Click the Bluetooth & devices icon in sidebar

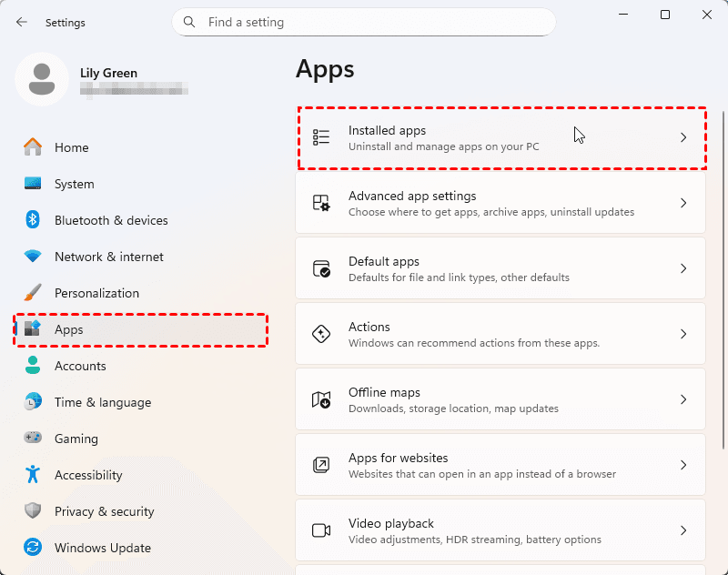[x=33, y=220]
